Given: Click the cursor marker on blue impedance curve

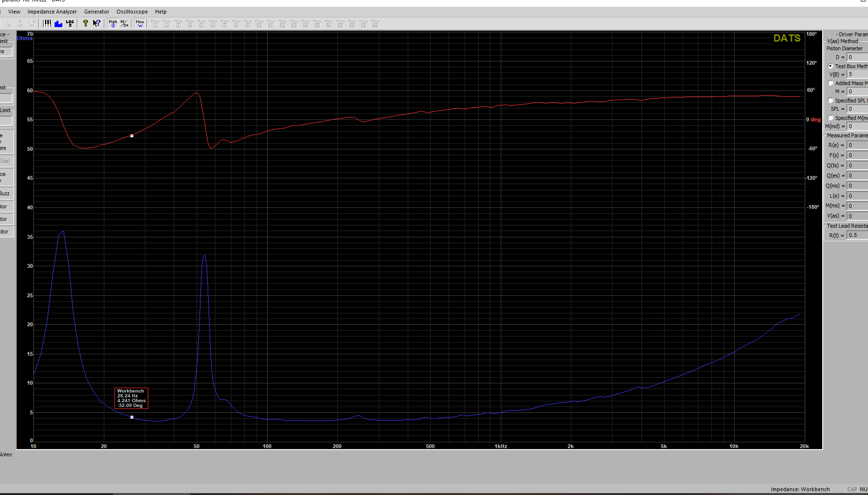Looking at the screenshot, I should click(x=132, y=417).
